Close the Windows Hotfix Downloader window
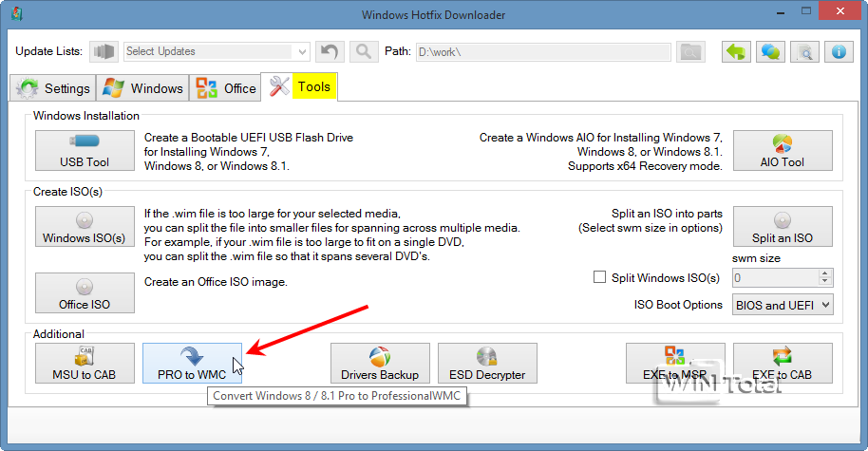 tap(840, 11)
